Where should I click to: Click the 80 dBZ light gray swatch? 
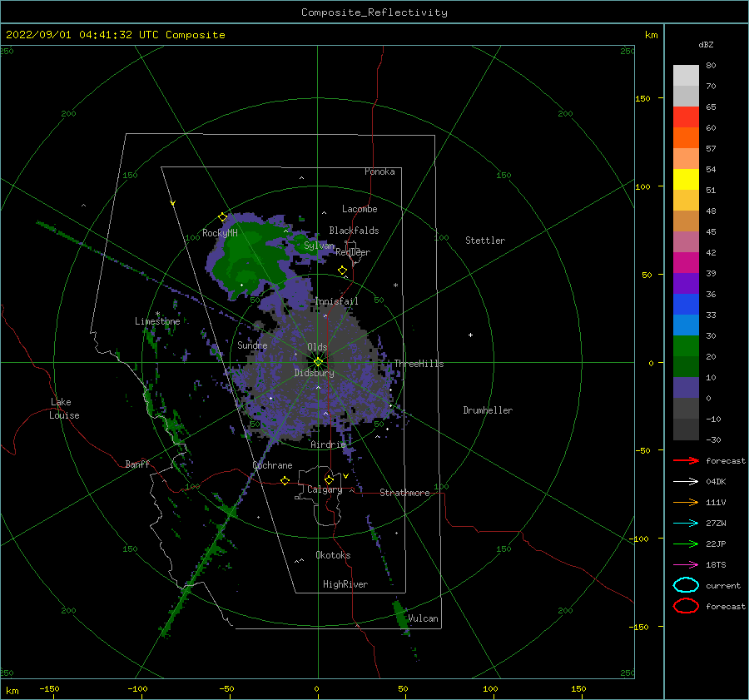(x=686, y=76)
